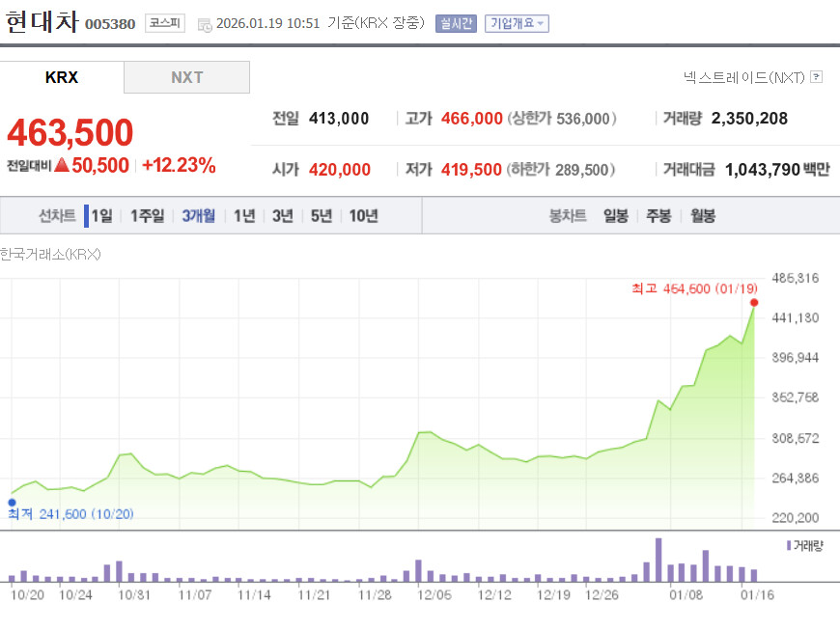Image resolution: width=840 pixels, height=630 pixels.
Task: Click the red up-triangle change indicator
Action: [x=62, y=165]
